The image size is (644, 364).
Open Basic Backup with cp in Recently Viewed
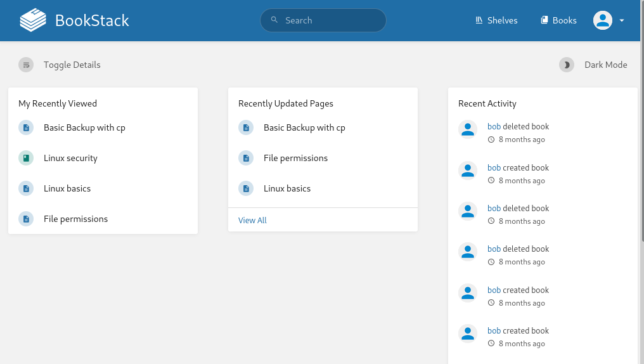coord(84,127)
